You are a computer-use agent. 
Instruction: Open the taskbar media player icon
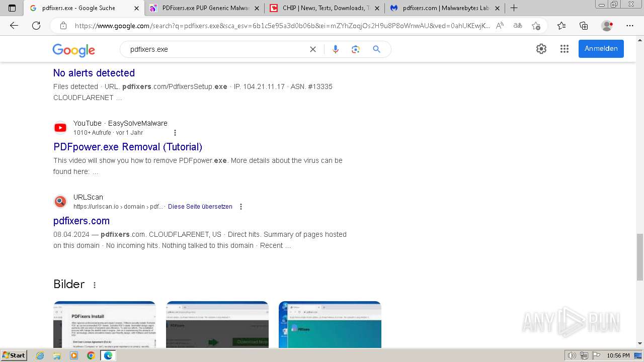coord(74,355)
